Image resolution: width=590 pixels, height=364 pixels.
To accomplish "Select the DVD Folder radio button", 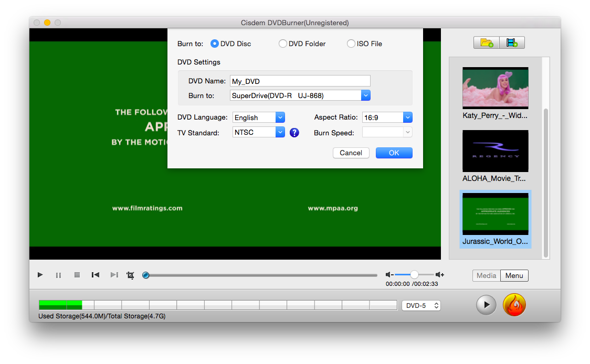I will (x=282, y=44).
